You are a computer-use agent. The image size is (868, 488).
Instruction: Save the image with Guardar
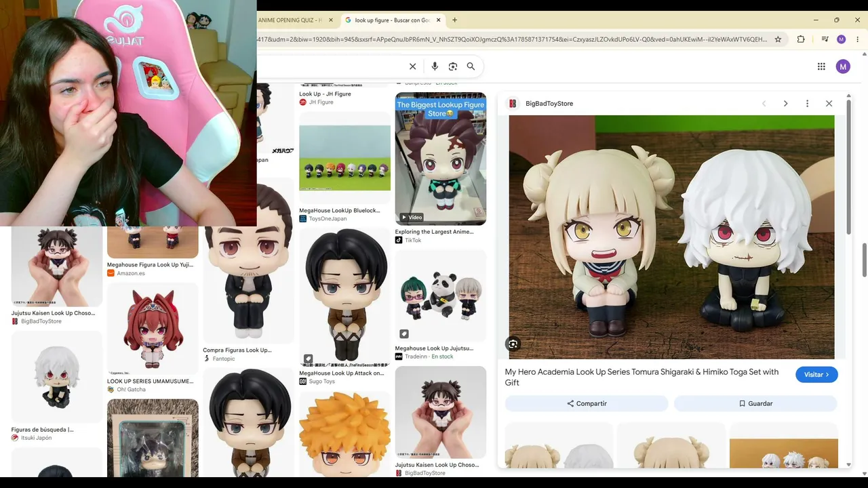755,403
